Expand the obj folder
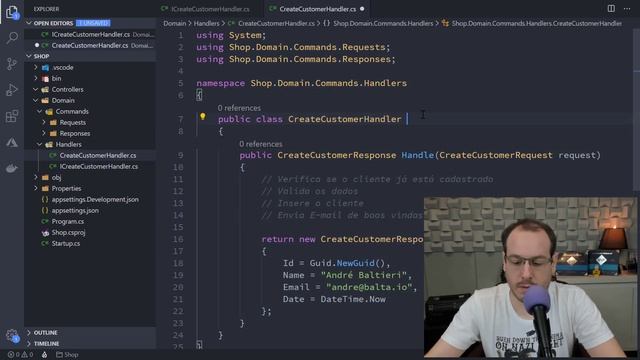This screenshot has width=640, height=360. pos(56,178)
